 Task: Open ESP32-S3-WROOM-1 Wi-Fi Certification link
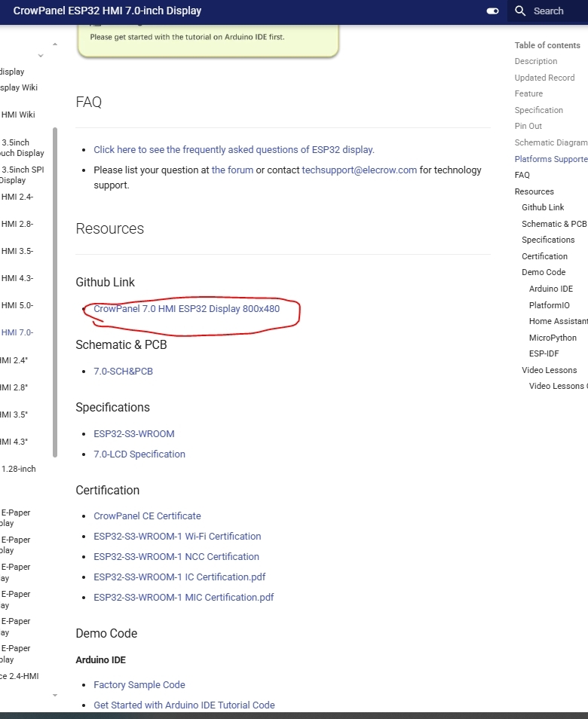[177, 536]
